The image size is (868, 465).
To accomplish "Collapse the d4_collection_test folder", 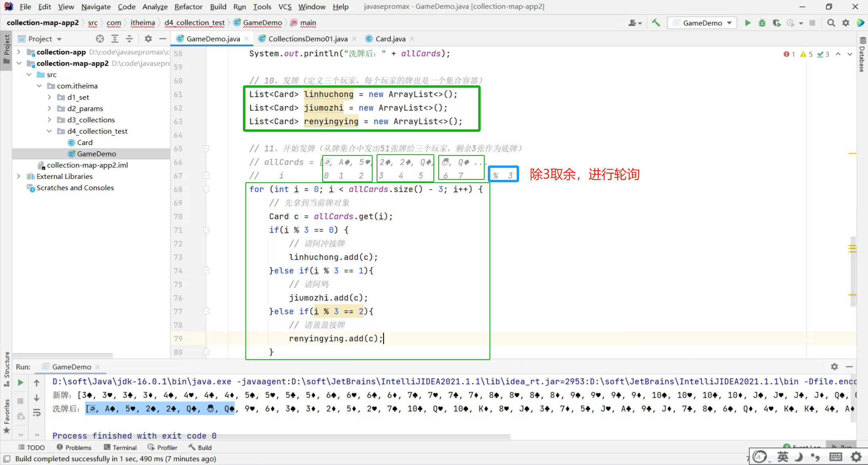I will tap(49, 131).
